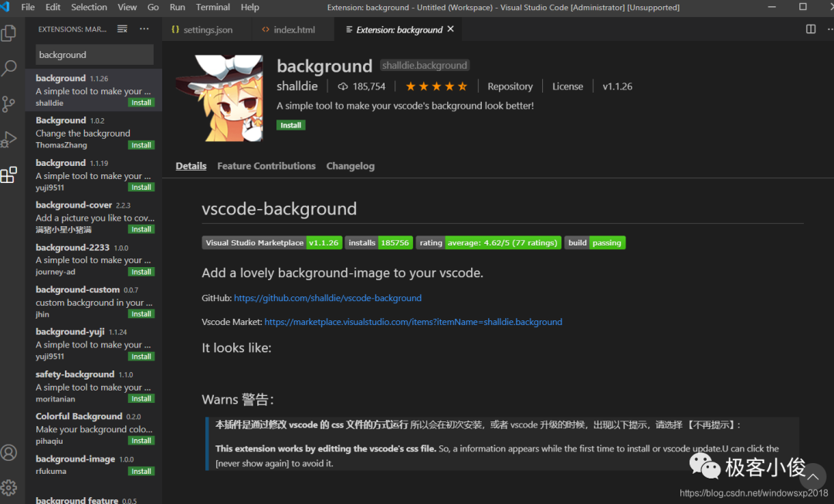Screen dimensions: 834x504
Task: Open the Source Control view
Action: [x=8, y=103]
